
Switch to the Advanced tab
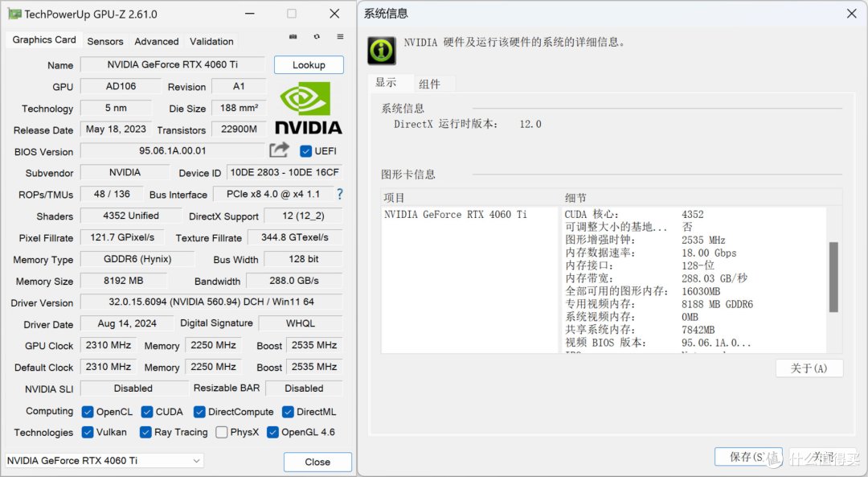point(157,42)
